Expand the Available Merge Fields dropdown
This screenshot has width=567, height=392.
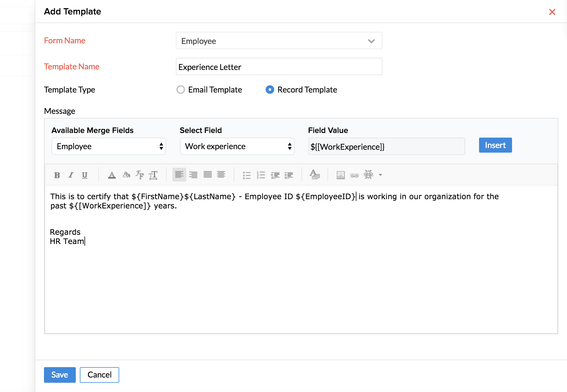click(108, 146)
